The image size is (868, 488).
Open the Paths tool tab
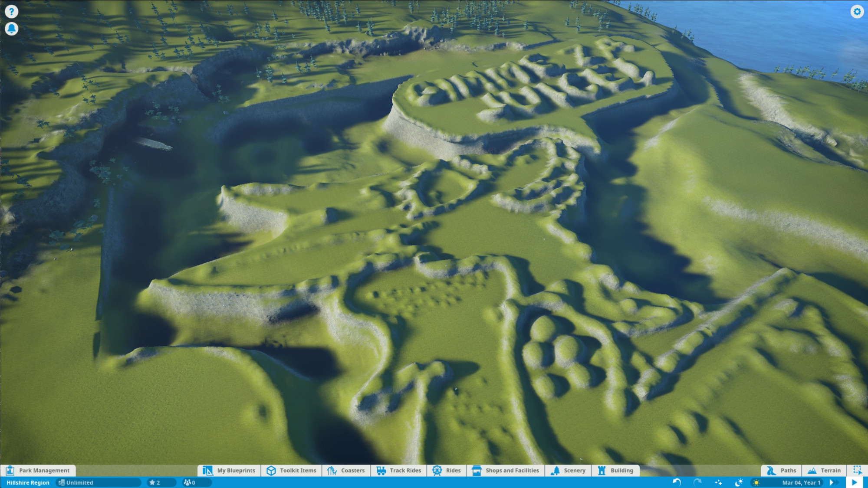coord(781,471)
